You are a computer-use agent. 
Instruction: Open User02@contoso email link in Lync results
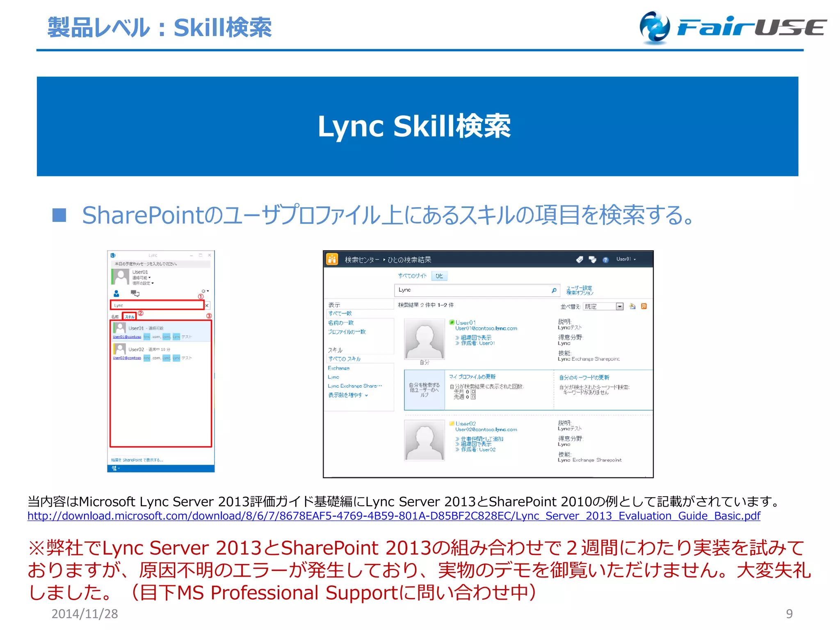(127, 358)
